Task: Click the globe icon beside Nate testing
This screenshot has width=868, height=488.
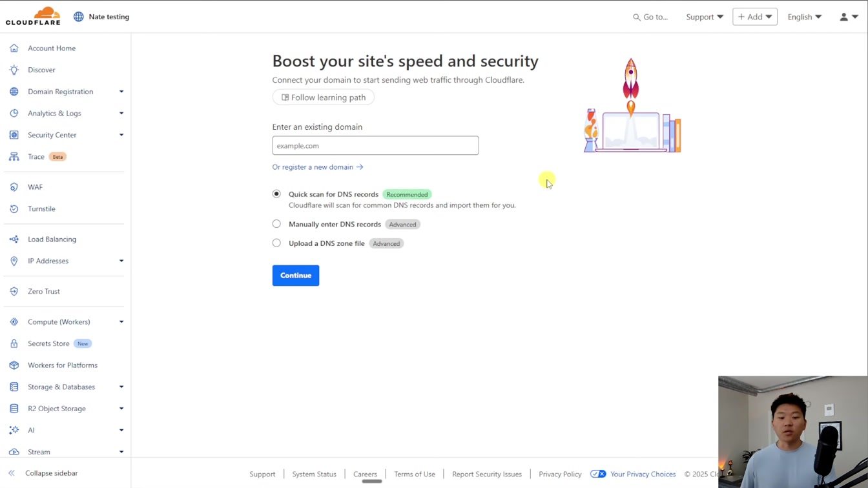Action: (79, 17)
